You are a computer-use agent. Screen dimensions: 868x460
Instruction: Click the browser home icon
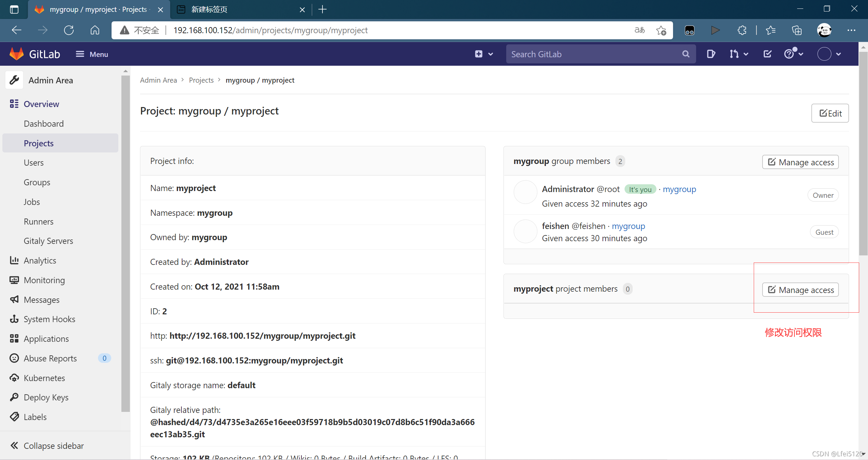(x=95, y=30)
